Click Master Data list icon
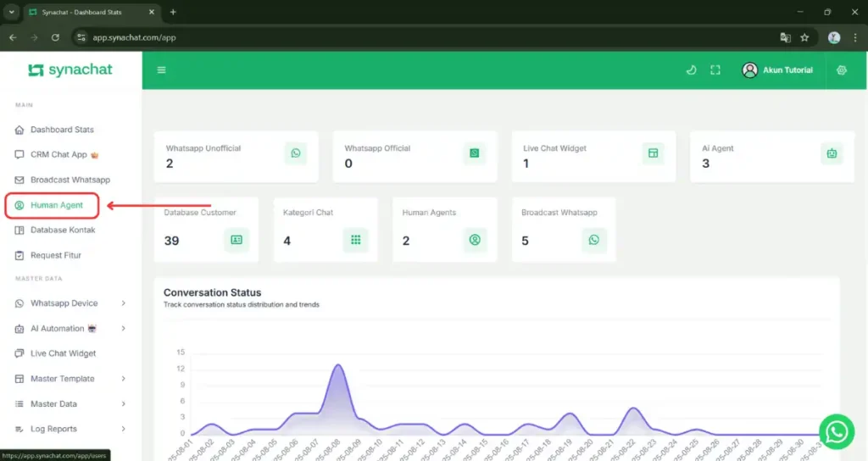 (19, 403)
